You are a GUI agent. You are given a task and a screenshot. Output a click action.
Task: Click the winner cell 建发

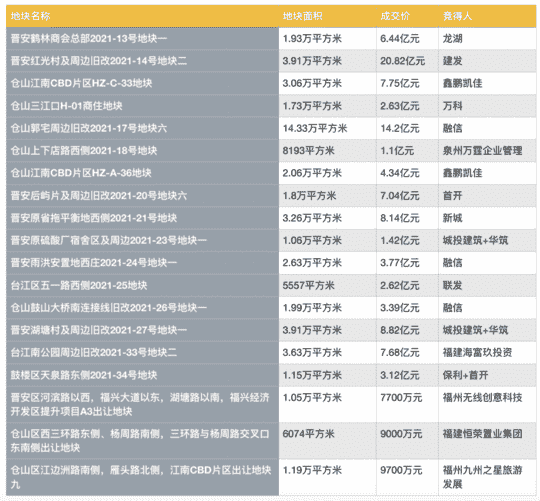pyautogui.click(x=487, y=61)
